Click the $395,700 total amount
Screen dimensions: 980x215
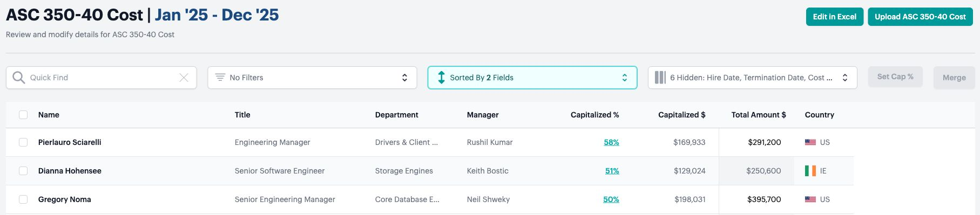click(764, 199)
